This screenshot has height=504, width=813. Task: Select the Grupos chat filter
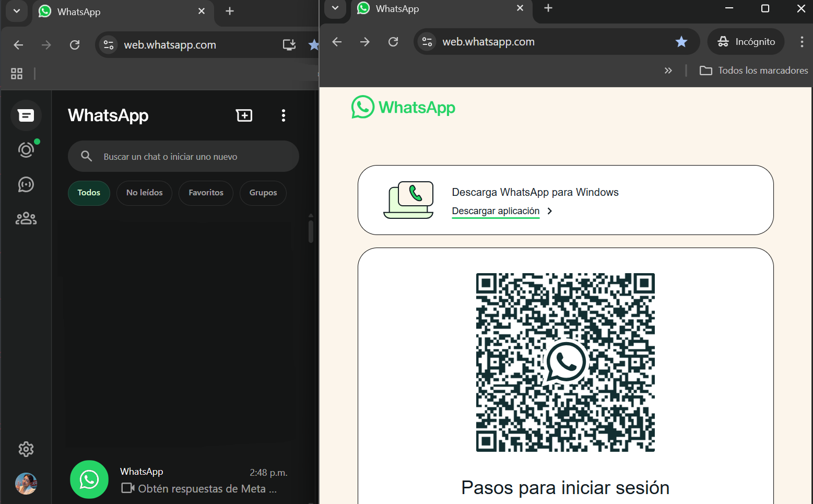[x=263, y=193]
